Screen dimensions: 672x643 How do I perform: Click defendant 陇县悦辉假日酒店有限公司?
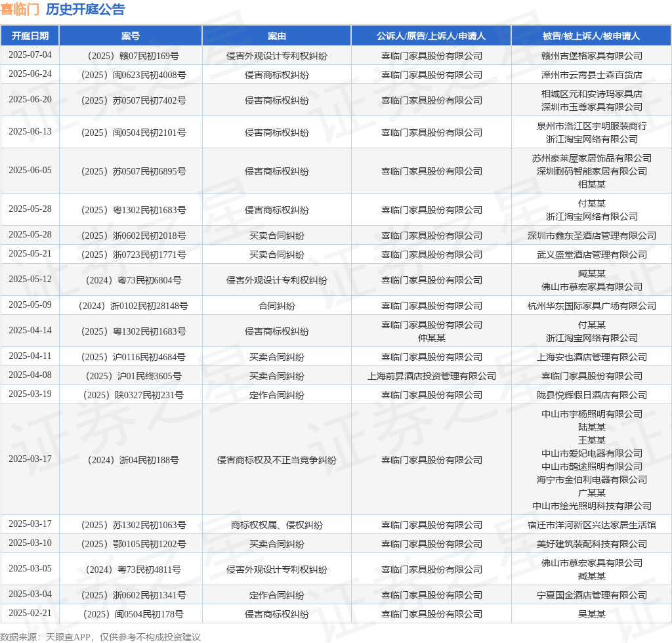tap(592, 395)
